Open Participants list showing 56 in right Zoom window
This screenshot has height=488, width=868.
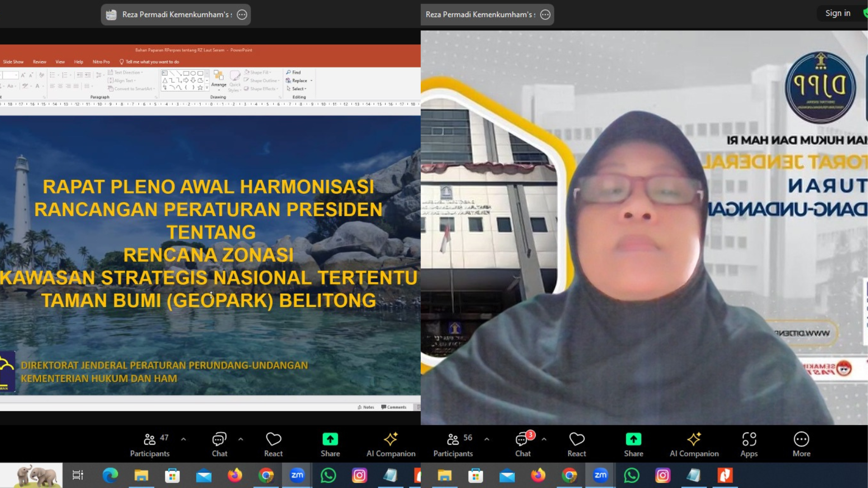(453, 445)
